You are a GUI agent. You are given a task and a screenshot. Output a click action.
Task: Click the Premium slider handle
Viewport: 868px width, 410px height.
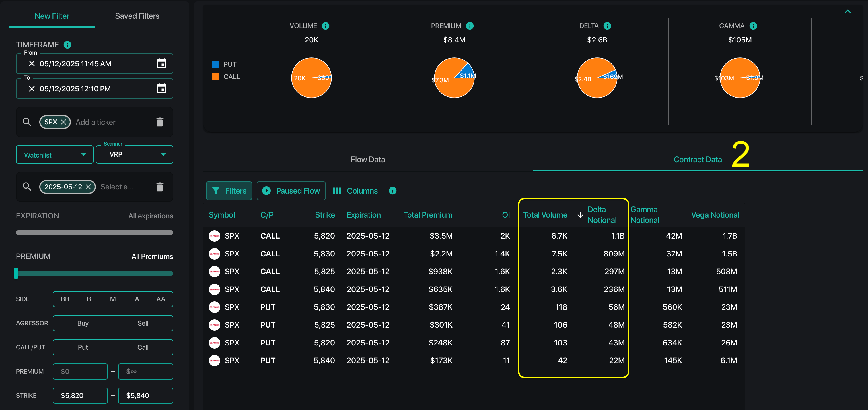16,273
